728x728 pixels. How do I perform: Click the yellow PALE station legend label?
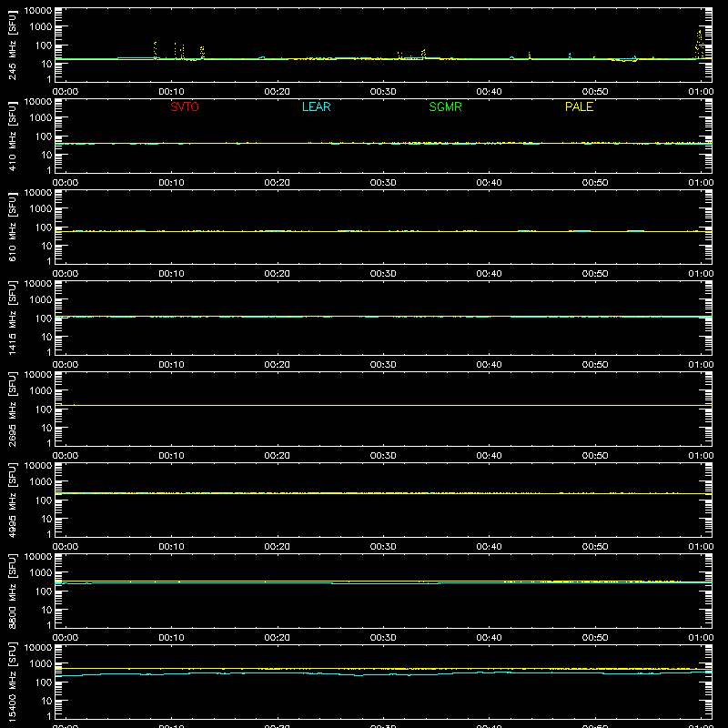pyautogui.click(x=579, y=106)
